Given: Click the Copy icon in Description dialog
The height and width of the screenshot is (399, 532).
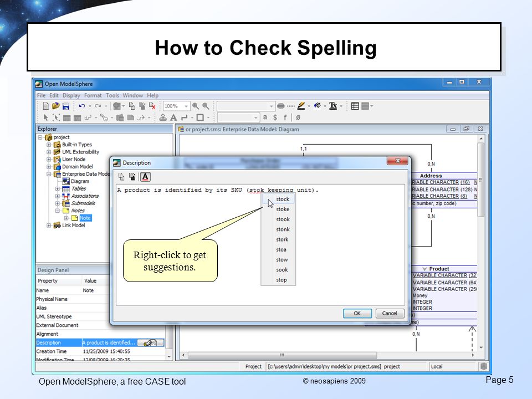Looking at the screenshot, I should [121, 177].
